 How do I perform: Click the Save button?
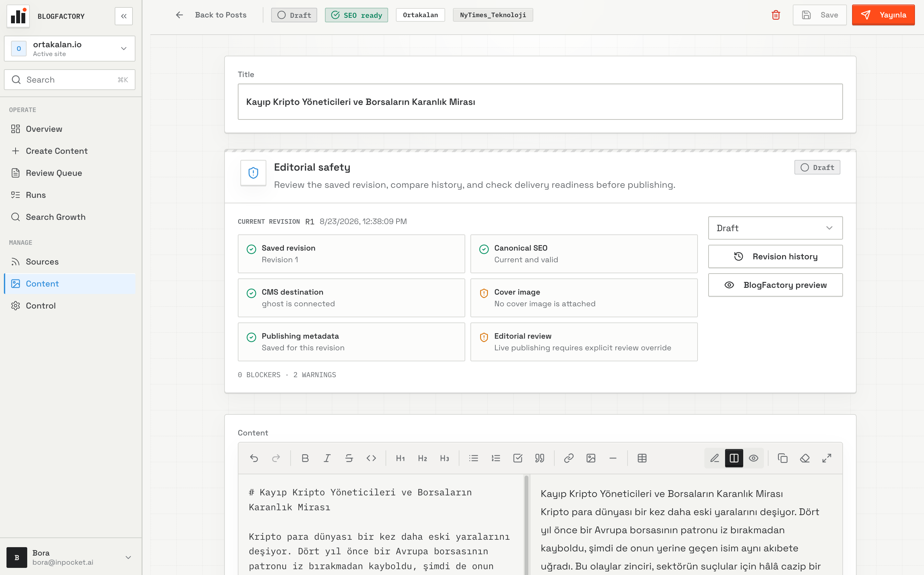coord(819,15)
